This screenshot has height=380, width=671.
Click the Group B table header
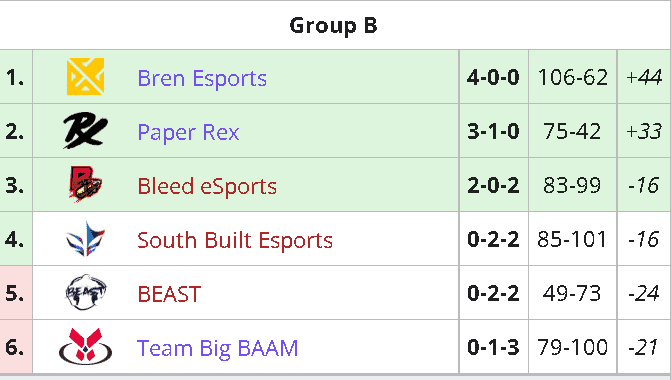coord(334,25)
